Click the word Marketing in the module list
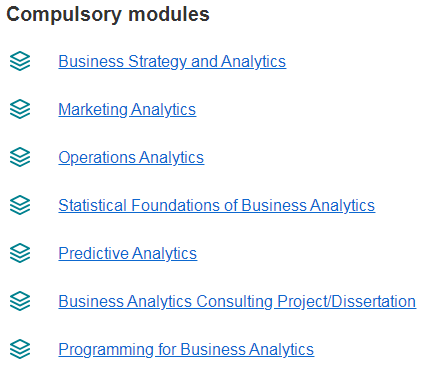Image resolution: width=431 pixels, height=375 pixels. tap(93, 110)
